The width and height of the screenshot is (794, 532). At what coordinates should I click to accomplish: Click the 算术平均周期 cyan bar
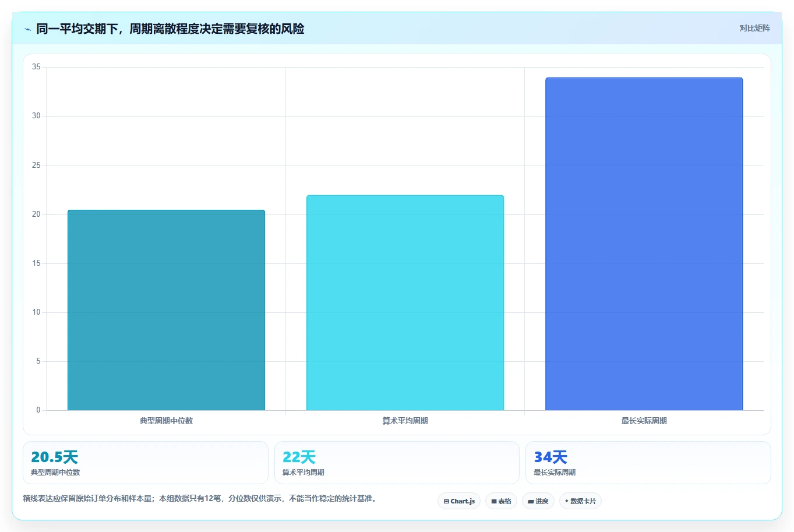click(x=405, y=303)
